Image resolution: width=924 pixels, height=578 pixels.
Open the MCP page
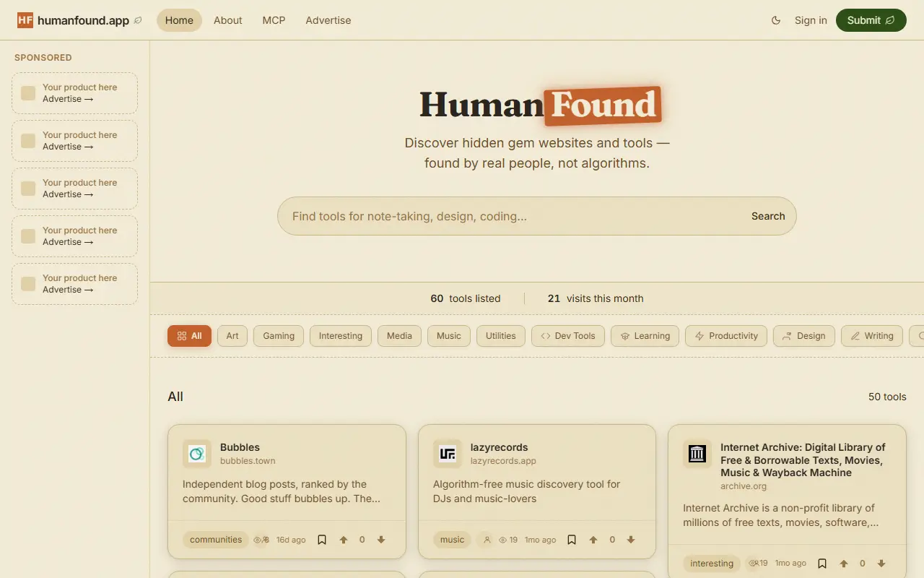pyautogui.click(x=274, y=20)
